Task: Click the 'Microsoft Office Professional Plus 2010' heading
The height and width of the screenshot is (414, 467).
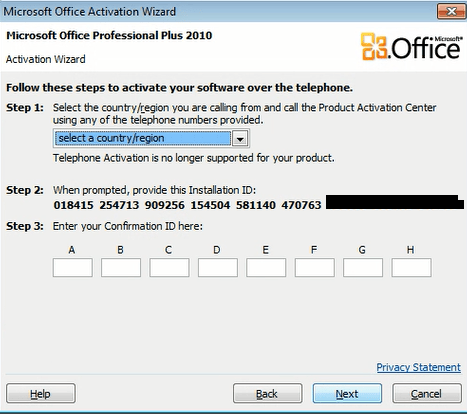Action: click(x=109, y=35)
